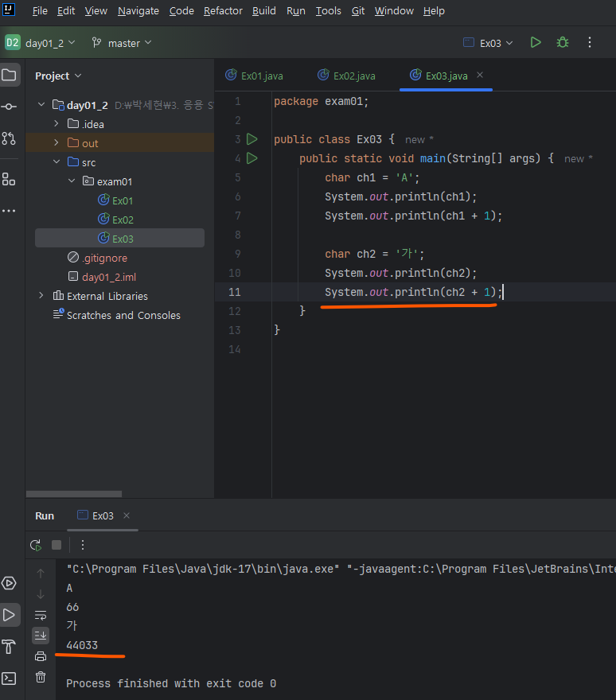Toggle the Project tool window folder icon
The height and width of the screenshot is (700, 616).
pyautogui.click(x=9, y=76)
